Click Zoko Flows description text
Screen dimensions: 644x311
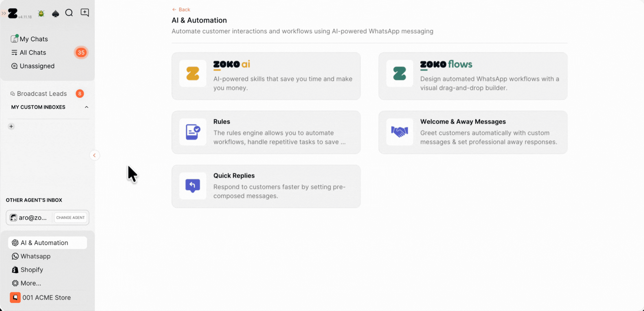tap(489, 84)
